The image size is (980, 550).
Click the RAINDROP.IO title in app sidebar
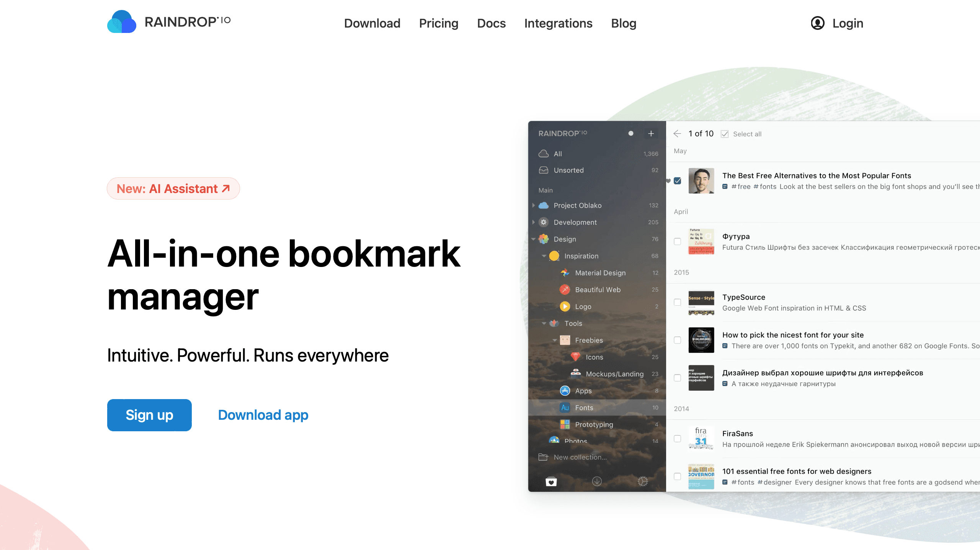[x=563, y=133]
